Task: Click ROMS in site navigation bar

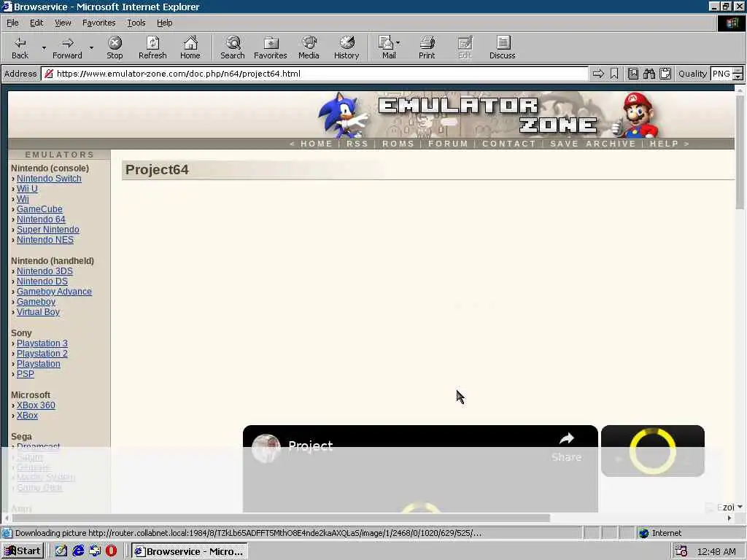Action: click(398, 144)
